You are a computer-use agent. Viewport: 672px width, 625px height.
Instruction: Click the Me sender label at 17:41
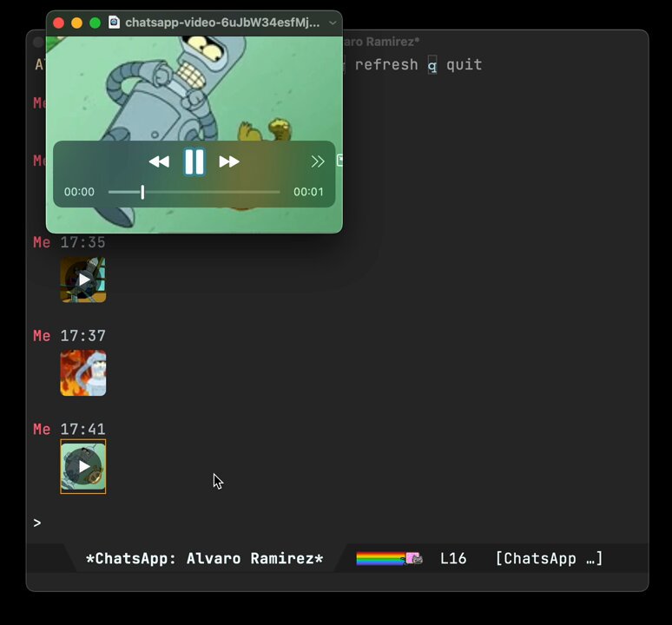click(x=42, y=429)
